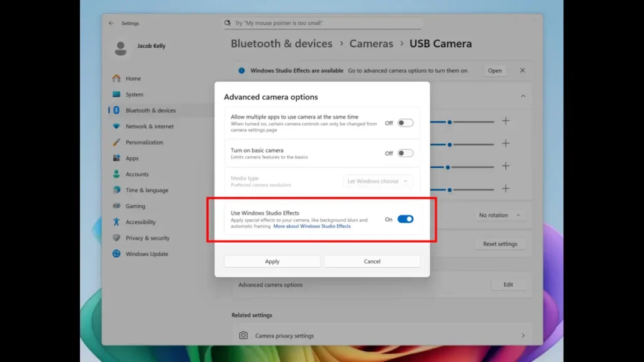Image resolution: width=644 pixels, height=362 pixels.
Task: Click Apply in Advanced camera options
Action: tap(272, 261)
